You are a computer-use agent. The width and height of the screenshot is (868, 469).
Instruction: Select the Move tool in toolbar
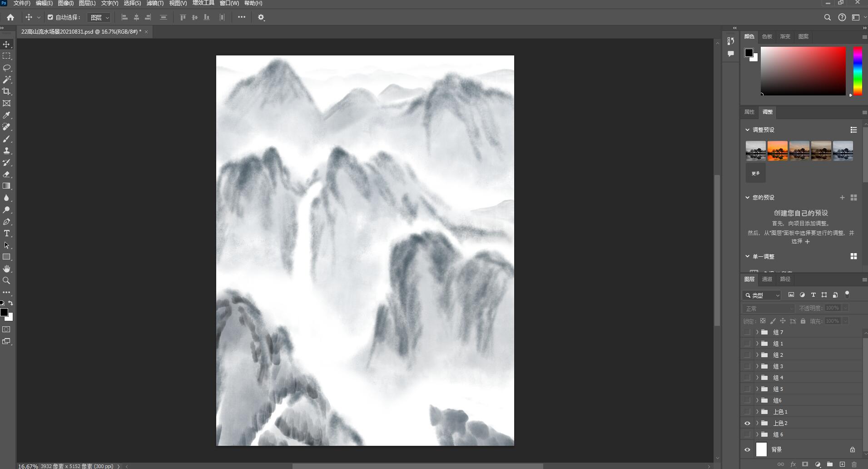[6, 45]
